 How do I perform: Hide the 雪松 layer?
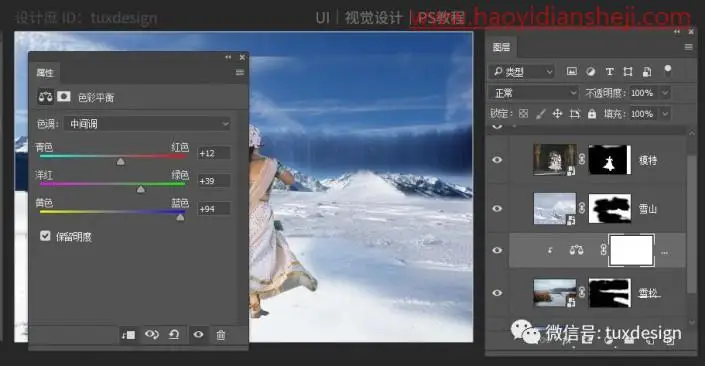pos(497,293)
